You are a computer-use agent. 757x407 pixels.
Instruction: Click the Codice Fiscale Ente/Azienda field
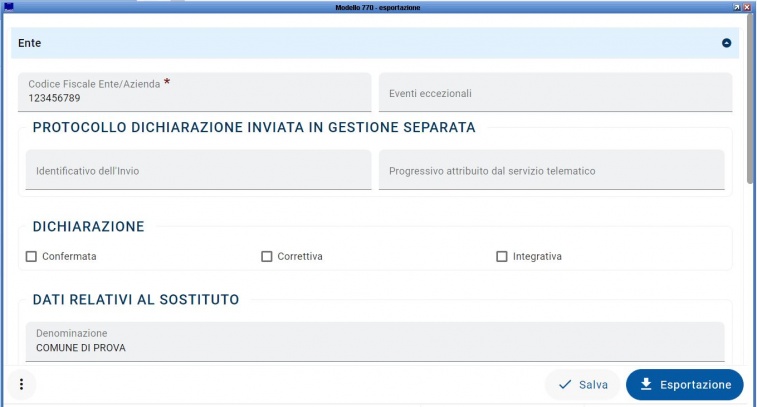click(x=194, y=93)
